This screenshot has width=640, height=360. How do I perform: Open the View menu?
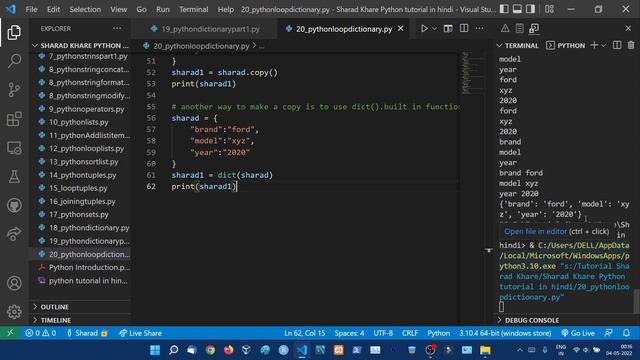coord(118,9)
